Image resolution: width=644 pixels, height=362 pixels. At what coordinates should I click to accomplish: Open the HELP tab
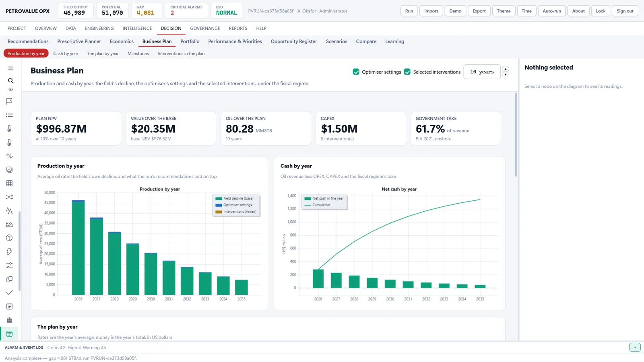261,29
